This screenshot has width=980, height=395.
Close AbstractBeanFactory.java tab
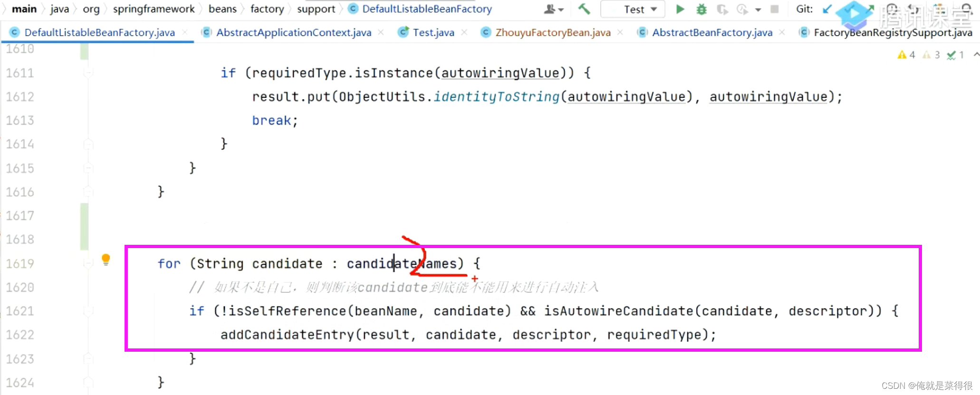782,32
